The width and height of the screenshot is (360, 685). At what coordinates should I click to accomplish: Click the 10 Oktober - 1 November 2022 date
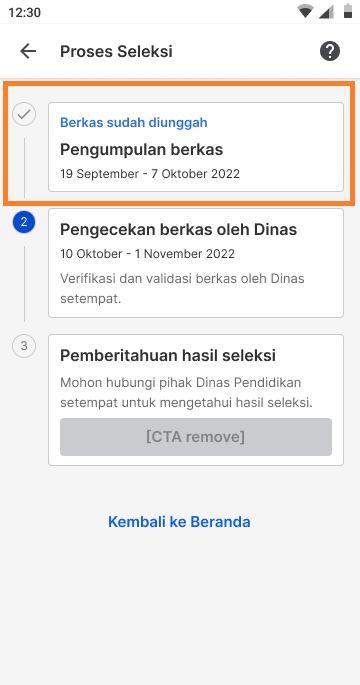coord(147,253)
